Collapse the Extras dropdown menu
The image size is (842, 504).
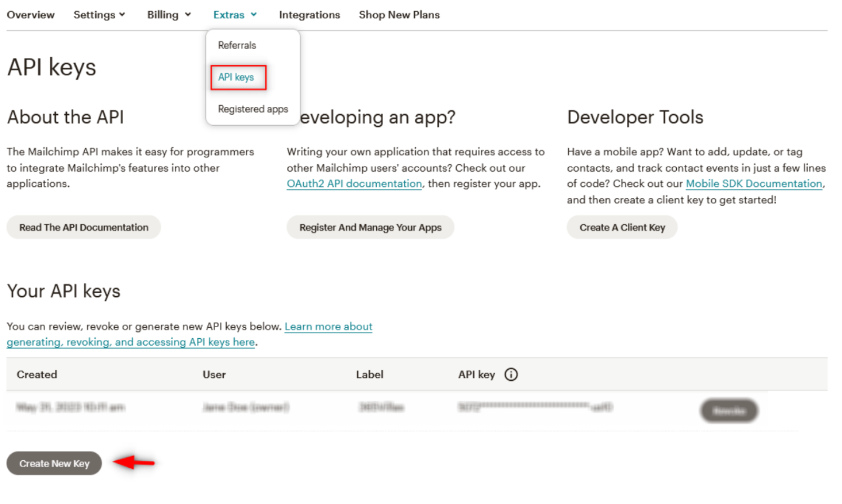pyautogui.click(x=235, y=15)
